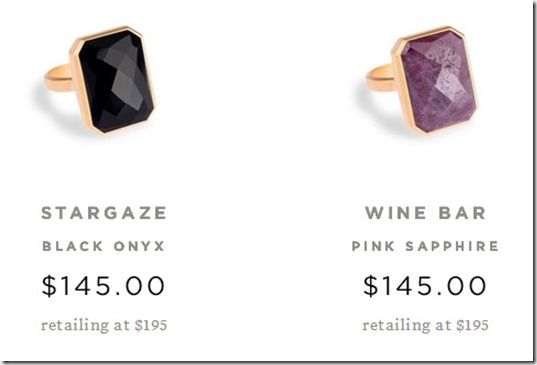Click the PINK SAPPHIRE stone label
Viewport: 537px width, 365px height.
[x=425, y=246]
